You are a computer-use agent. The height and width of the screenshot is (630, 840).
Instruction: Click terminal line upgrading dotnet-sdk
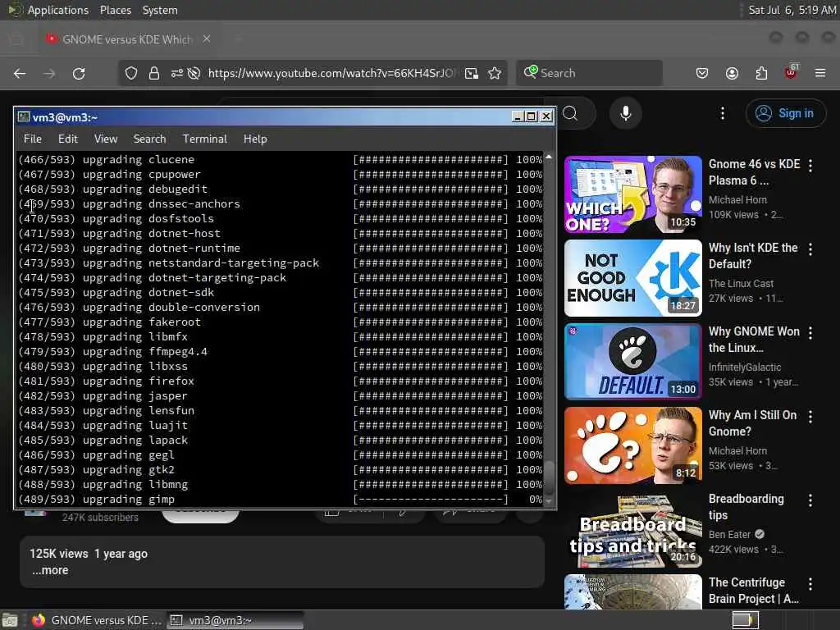pos(281,293)
